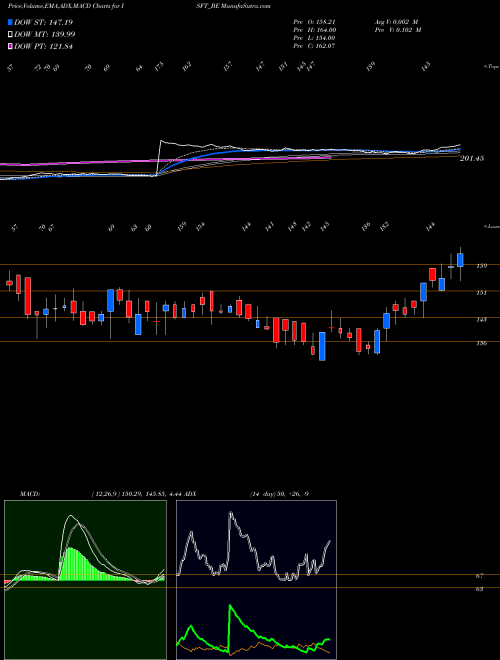Click the 201.45 EMA value label
This screenshot has width=500, height=660.
pyautogui.click(x=472, y=159)
